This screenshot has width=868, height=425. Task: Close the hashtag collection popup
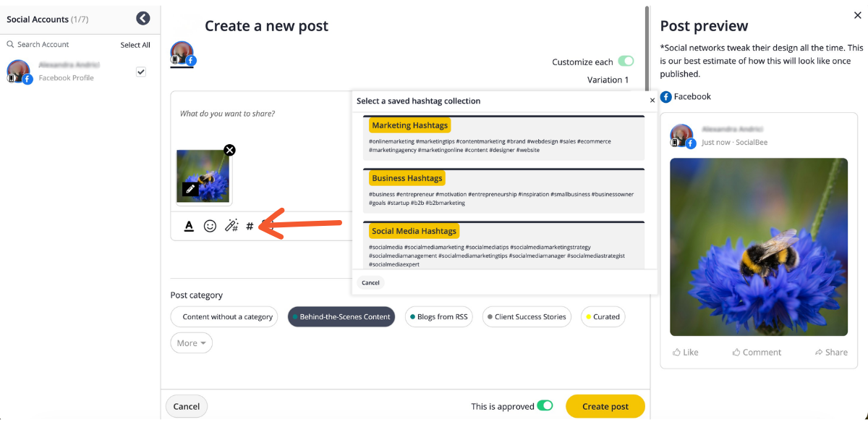tap(652, 101)
